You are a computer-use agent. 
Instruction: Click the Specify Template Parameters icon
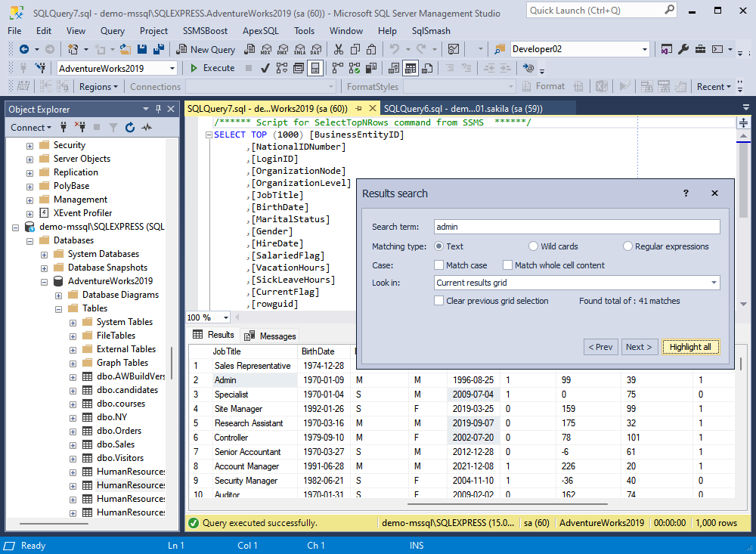[x=528, y=68]
